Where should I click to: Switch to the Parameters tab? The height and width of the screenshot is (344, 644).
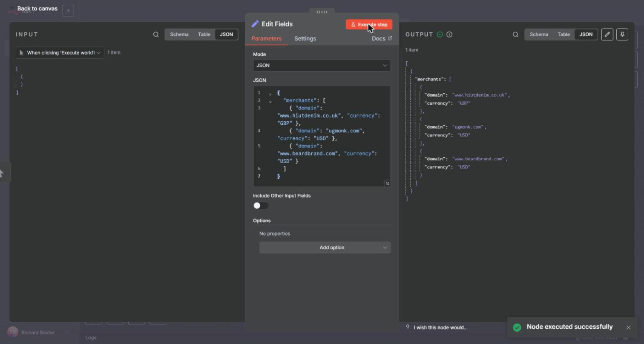coord(267,39)
